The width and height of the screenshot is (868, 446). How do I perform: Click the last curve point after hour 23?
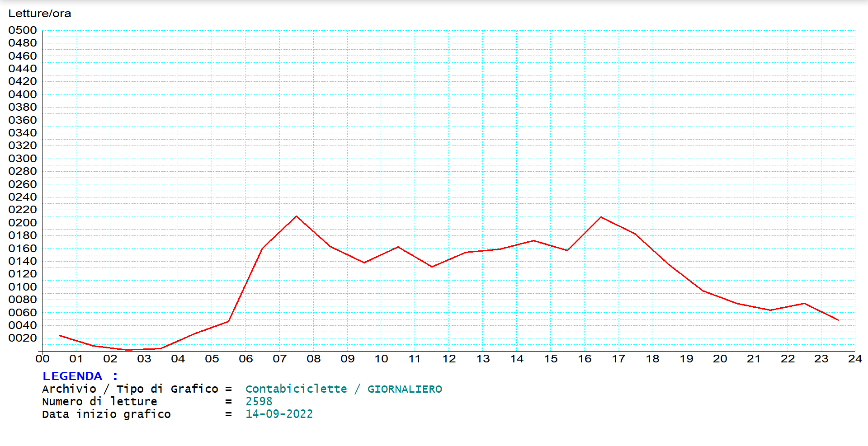838,320
